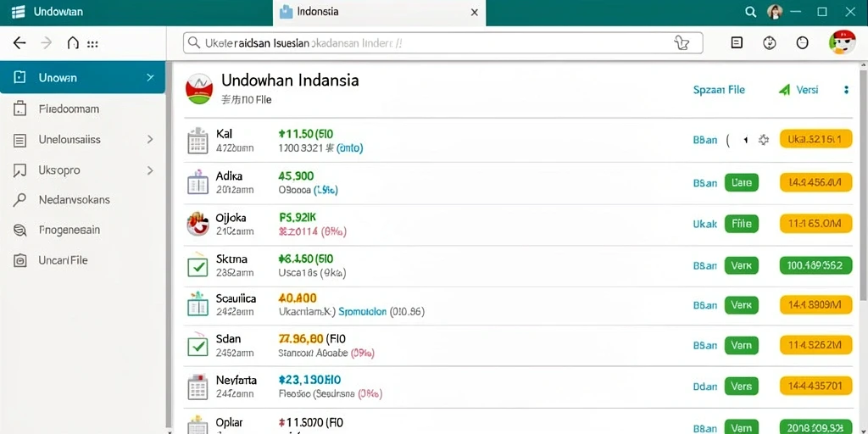Click the calendar icon of Neyfarta row

point(198,387)
